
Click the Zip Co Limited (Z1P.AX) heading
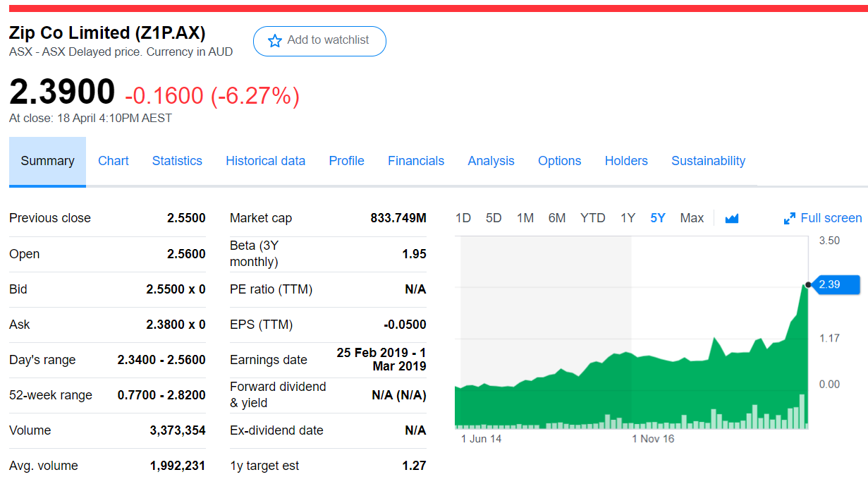coord(107,32)
